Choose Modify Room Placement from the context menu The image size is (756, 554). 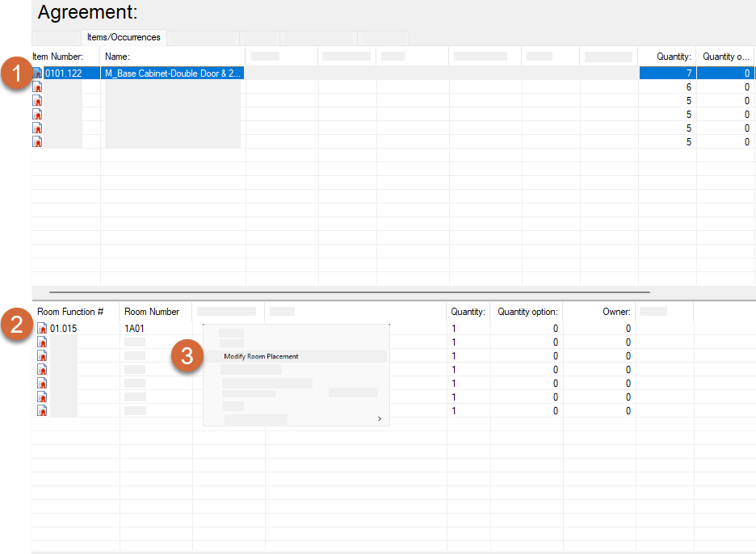tap(261, 356)
